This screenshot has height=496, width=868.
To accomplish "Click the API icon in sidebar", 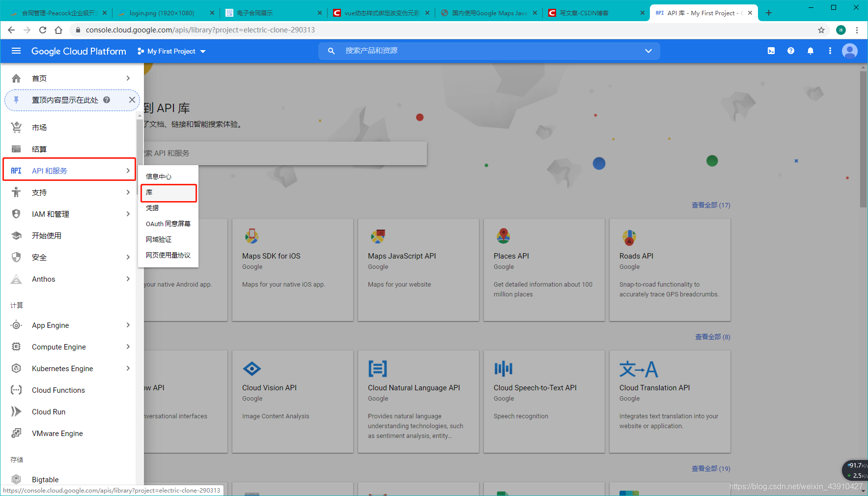I will tap(16, 171).
